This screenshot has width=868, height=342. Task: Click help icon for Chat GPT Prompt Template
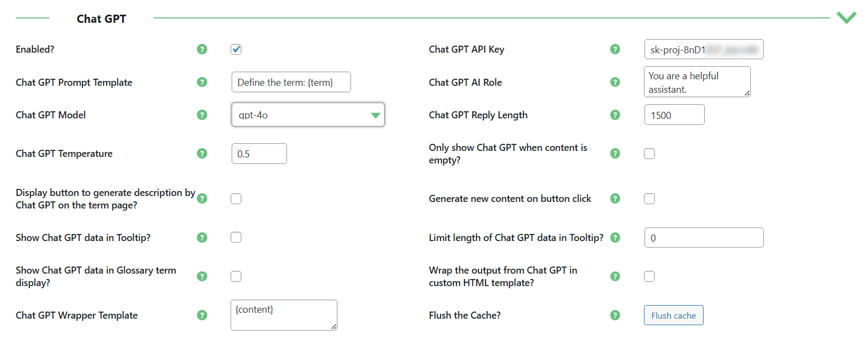[x=202, y=82]
